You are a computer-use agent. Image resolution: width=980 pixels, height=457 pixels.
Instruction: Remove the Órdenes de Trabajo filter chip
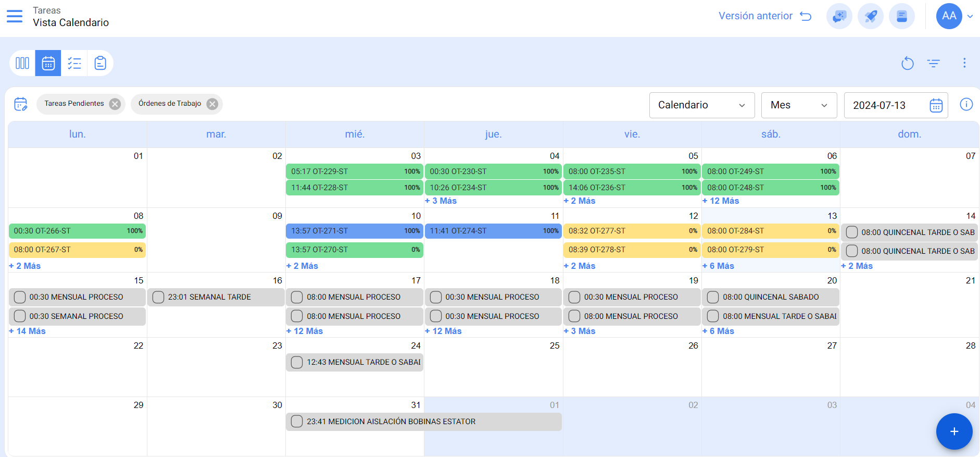[212, 104]
